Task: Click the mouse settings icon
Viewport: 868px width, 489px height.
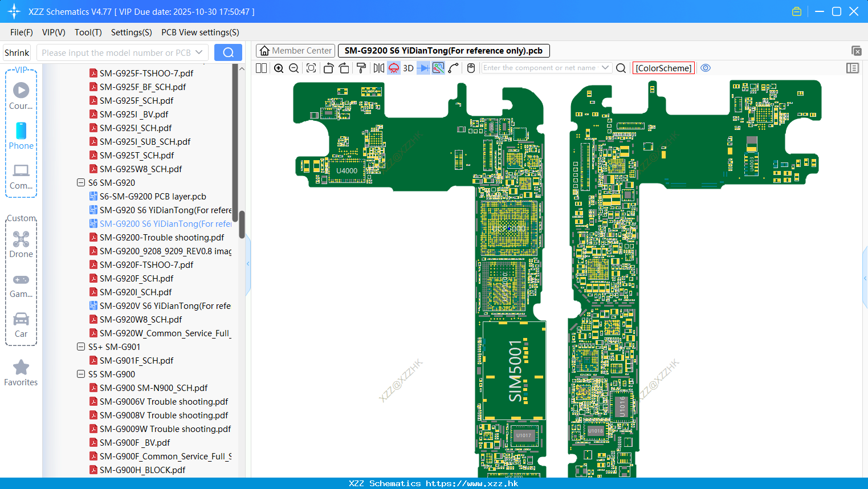Action: point(471,68)
